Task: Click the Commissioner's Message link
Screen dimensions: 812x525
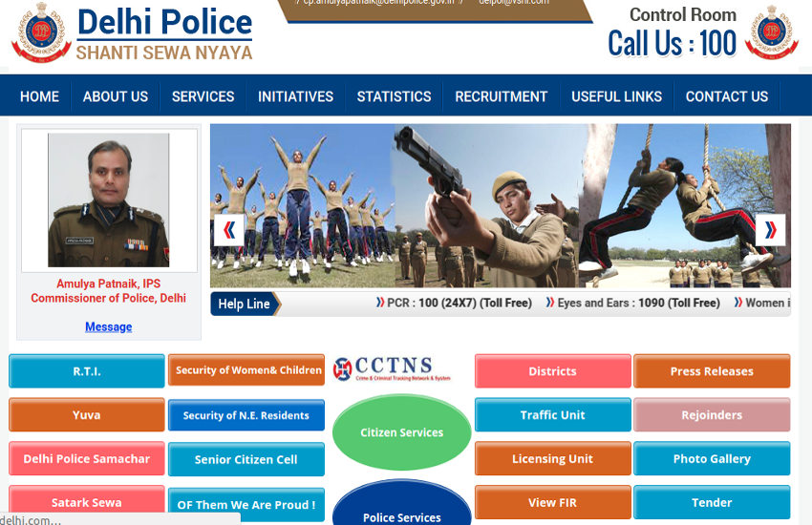Action: (108, 326)
